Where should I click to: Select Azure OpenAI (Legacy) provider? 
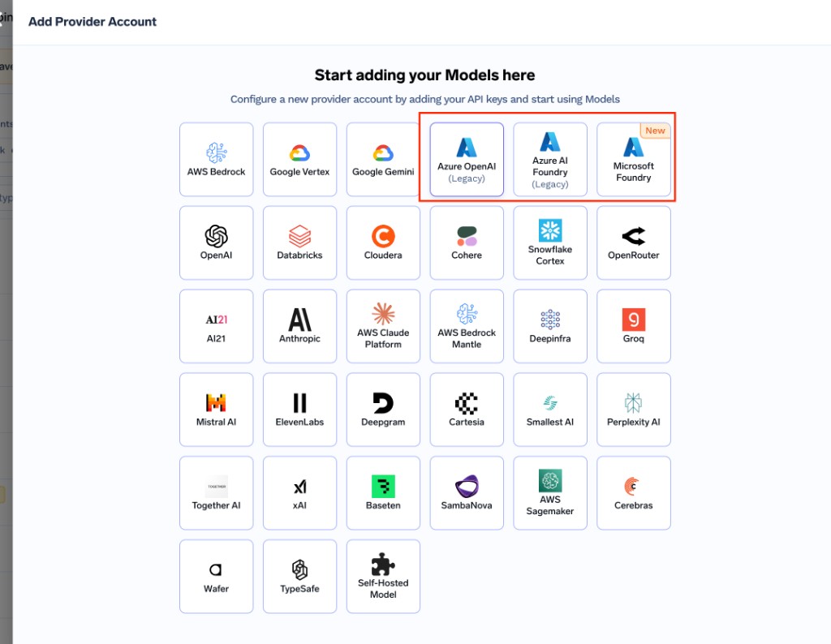pos(467,160)
